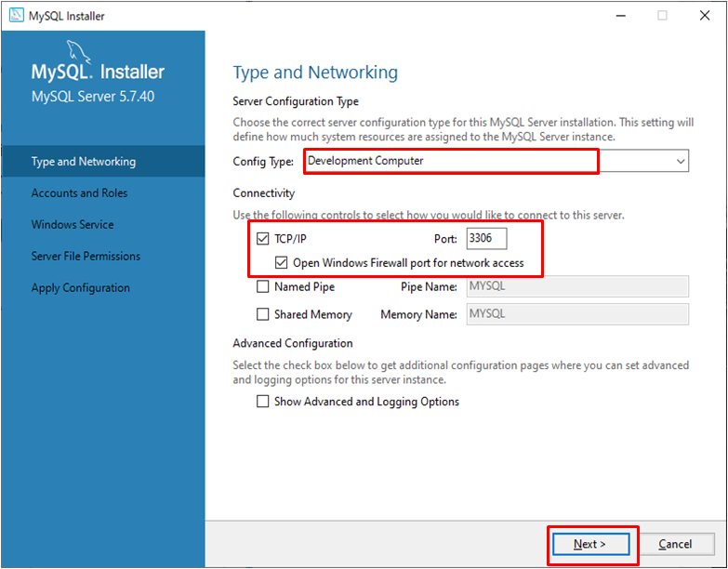Click the Server Configuration Type label
This screenshot has width=728, height=569.
(x=296, y=101)
